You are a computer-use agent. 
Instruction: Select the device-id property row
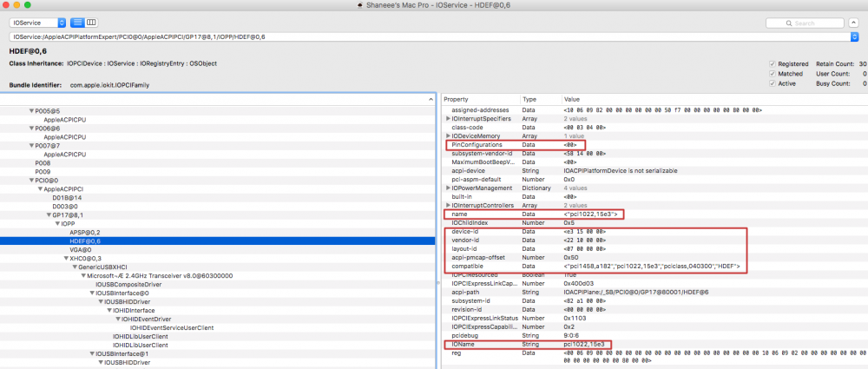click(x=654, y=232)
